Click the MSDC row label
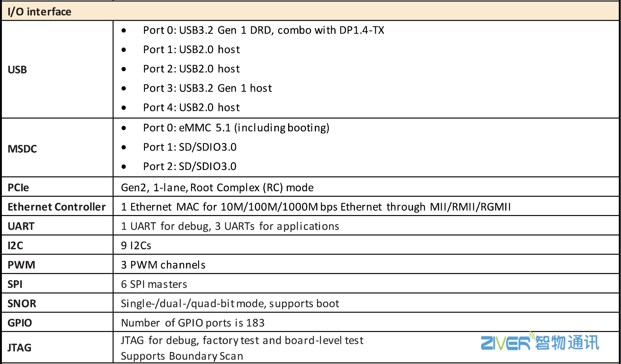 tap(22, 149)
